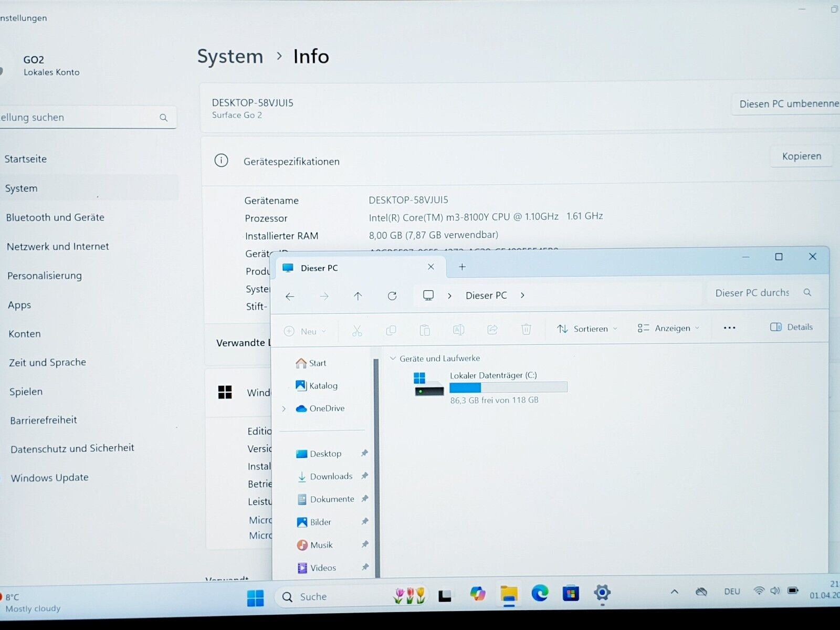840x630 pixels.
Task: Launch Microsoft Edge from taskbar
Action: (540, 593)
